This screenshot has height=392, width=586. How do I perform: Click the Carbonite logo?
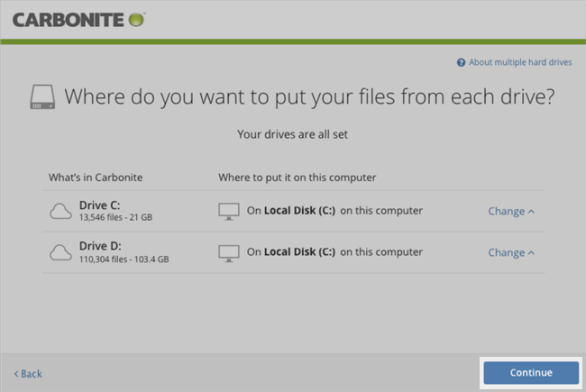78,20
